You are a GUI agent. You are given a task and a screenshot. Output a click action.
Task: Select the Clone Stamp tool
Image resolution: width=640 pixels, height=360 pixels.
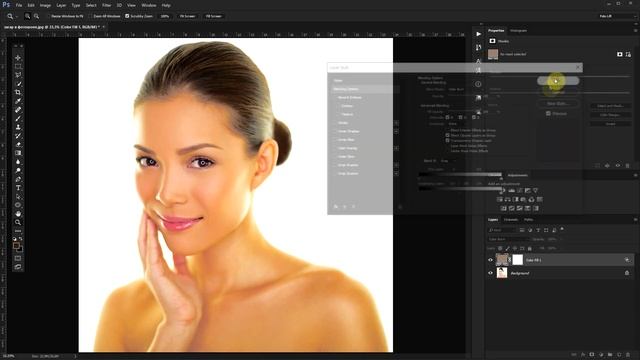pos(18,127)
